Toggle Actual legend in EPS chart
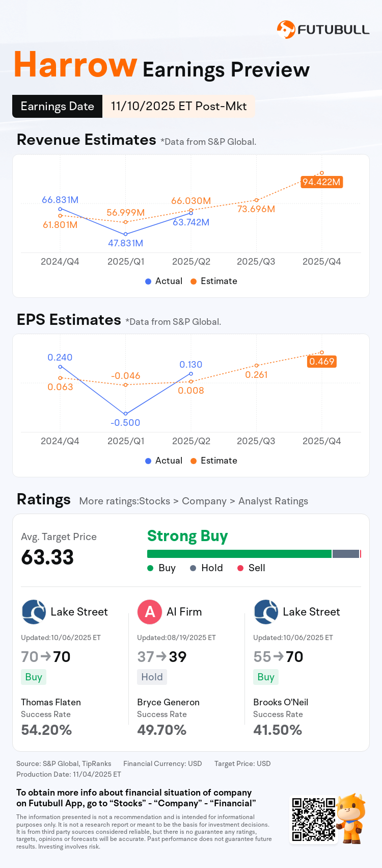 coord(163,461)
